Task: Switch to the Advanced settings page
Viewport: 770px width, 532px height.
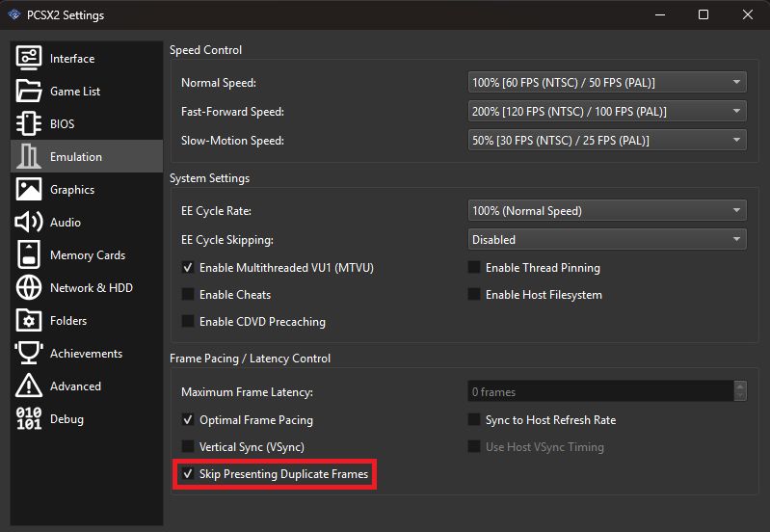Action: pos(87,386)
